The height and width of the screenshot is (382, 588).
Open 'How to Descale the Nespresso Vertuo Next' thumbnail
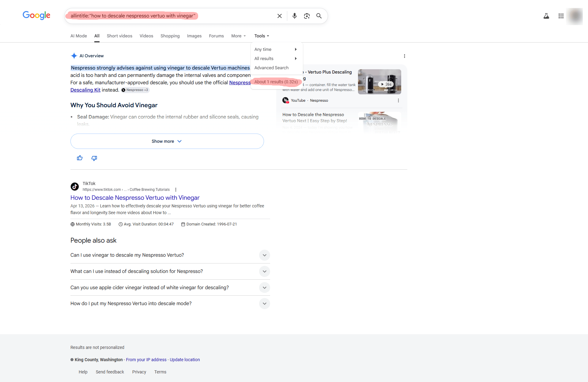click(379, 123)
